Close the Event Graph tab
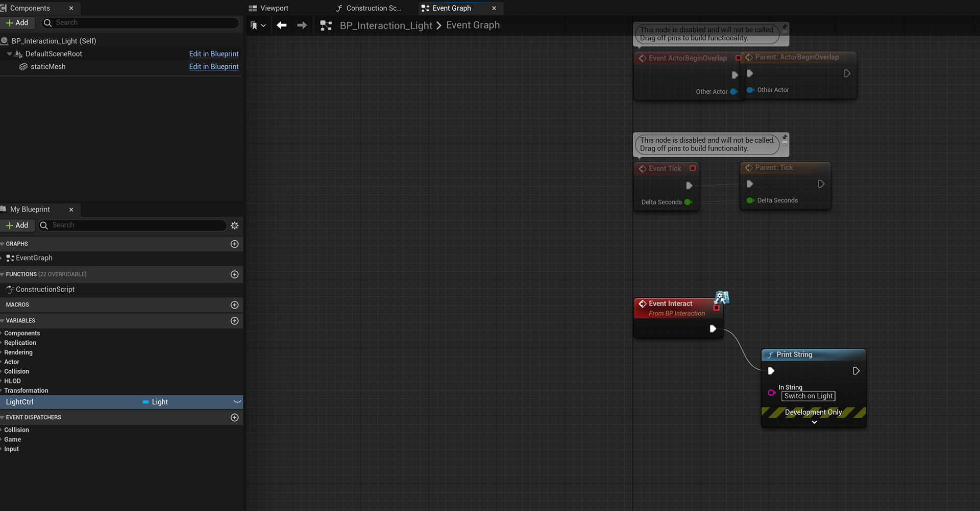The width and height of the screenshot is (980, 511). (x=494, y=8)
